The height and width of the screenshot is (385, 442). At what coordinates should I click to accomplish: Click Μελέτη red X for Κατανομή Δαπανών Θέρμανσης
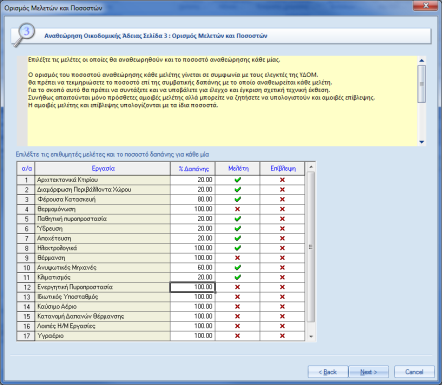237,316
